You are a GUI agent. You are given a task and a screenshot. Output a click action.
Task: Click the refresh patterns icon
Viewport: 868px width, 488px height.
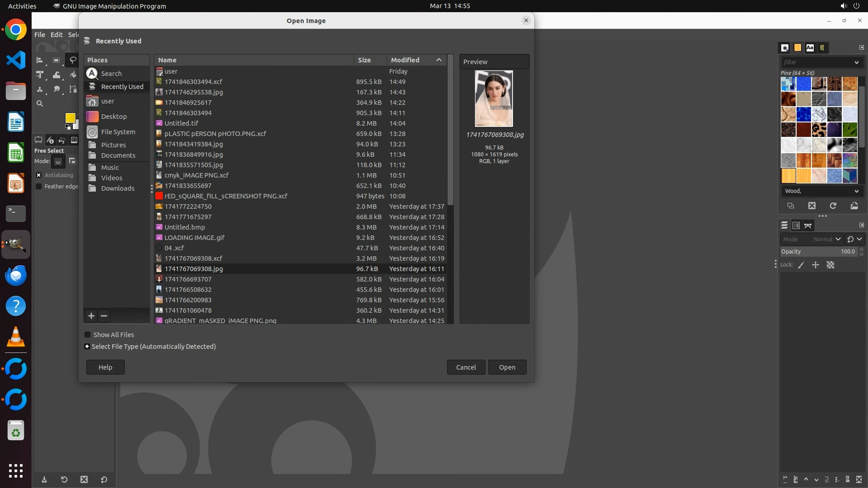point(833,206)
